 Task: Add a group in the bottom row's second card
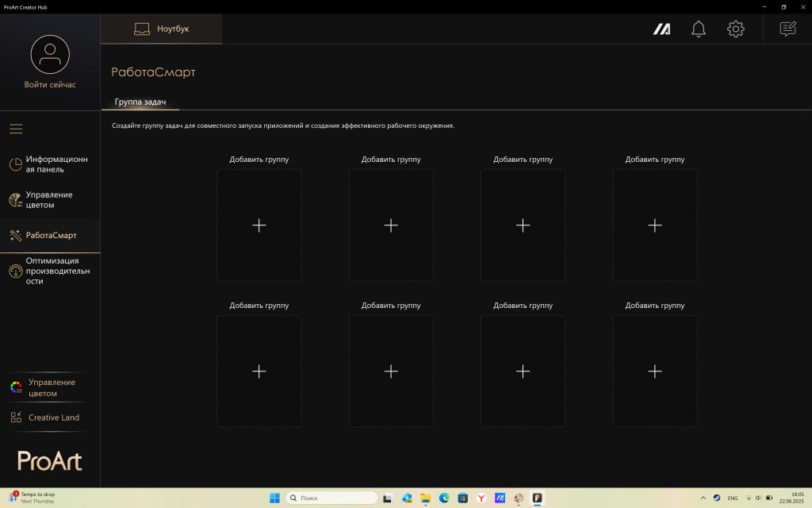(391, 371)
